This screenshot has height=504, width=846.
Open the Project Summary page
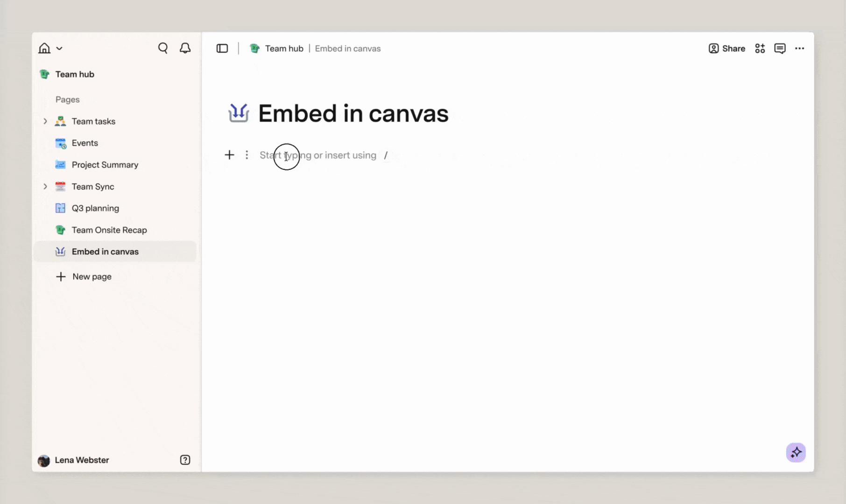click(x=105, y=165)
